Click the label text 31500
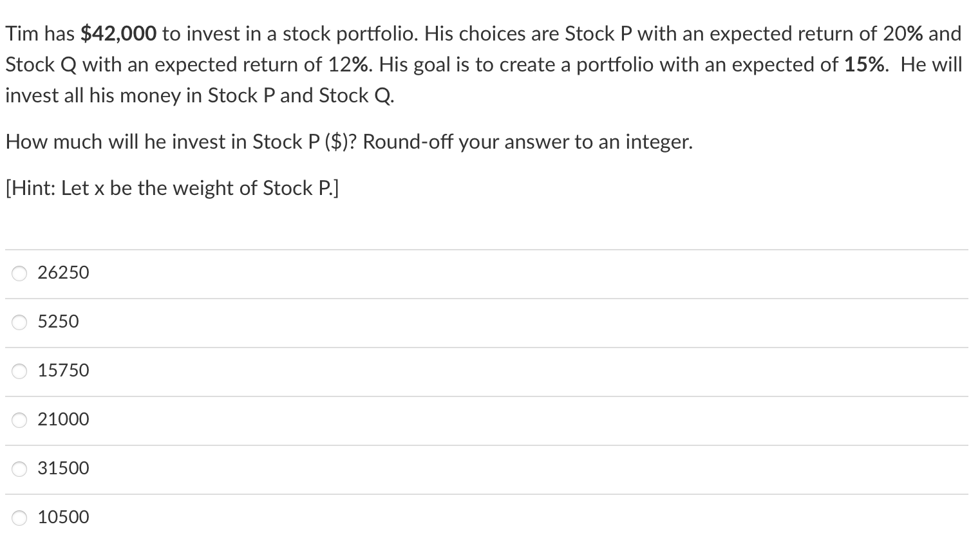 pyautogui.click(x=62, y=468)
